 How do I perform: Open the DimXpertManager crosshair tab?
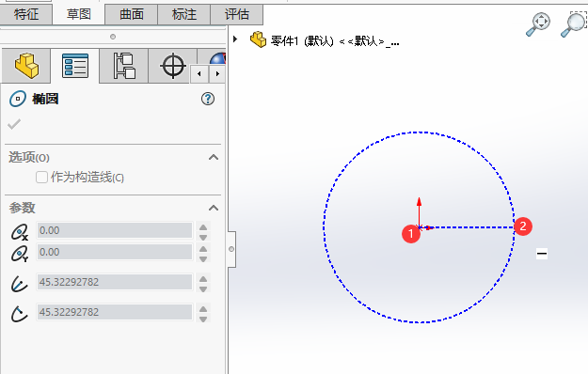coord(173,66)
